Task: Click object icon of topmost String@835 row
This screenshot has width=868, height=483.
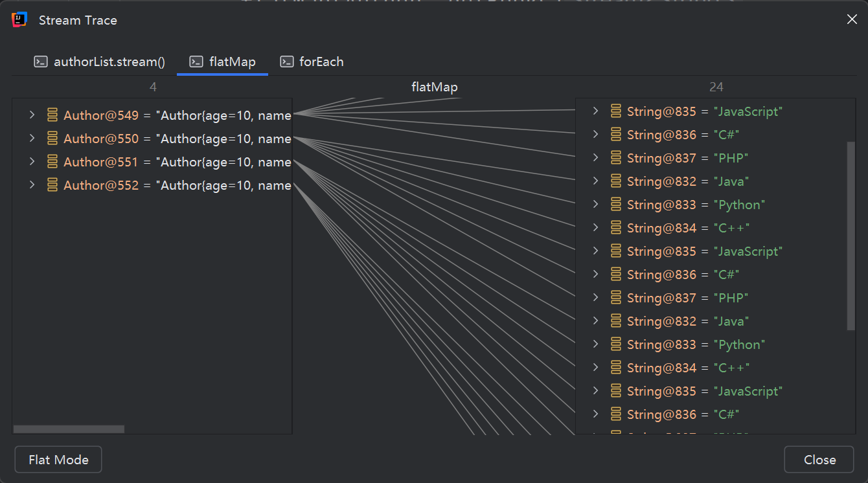Action: 616,111
